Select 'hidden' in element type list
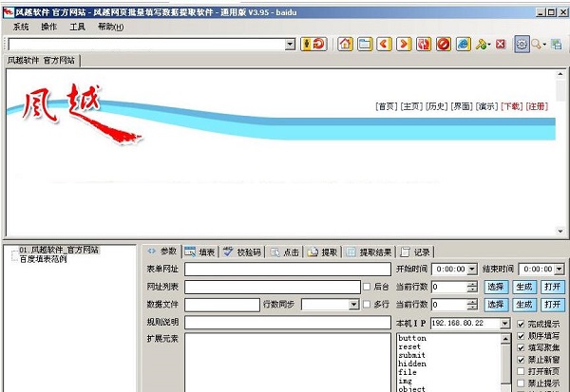Screen dimensions: 570x392 (412, 364)
